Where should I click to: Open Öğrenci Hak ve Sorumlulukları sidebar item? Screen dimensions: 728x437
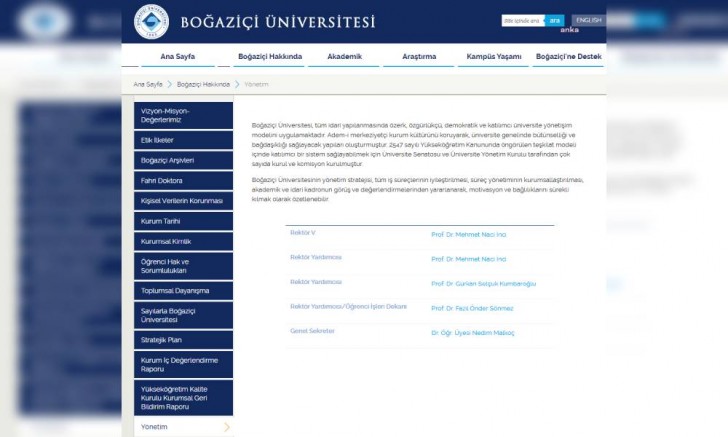(x=183, y=266)
